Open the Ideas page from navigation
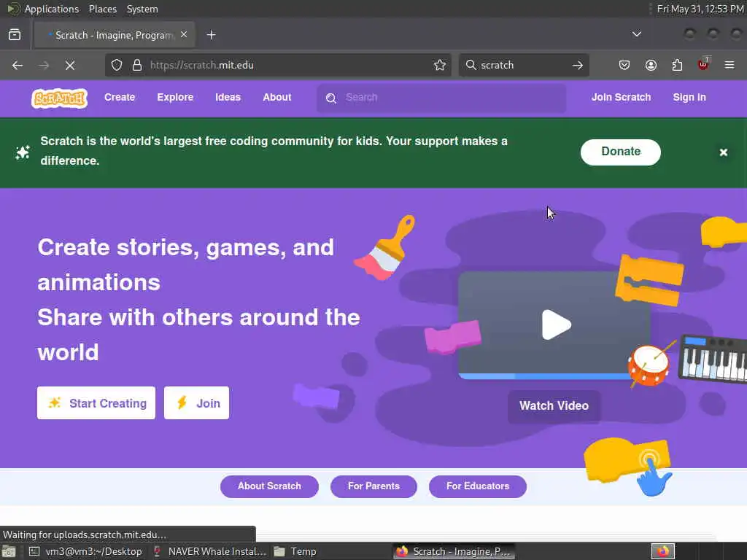Image resolution: width=747 pixels, height=560 pixels. [228, 97]
